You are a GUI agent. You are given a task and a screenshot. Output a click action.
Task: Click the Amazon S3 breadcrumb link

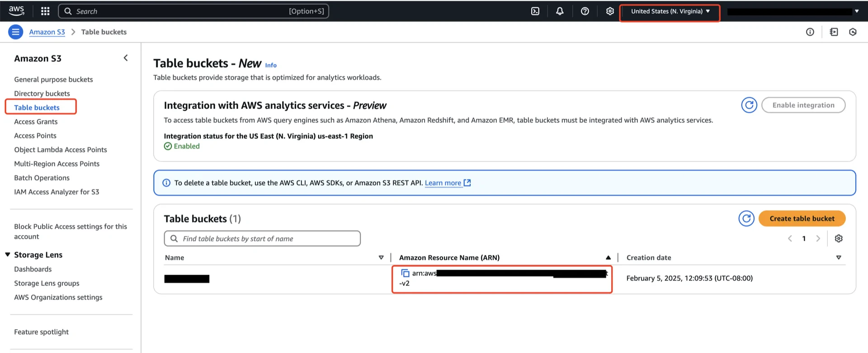(47, 32)
